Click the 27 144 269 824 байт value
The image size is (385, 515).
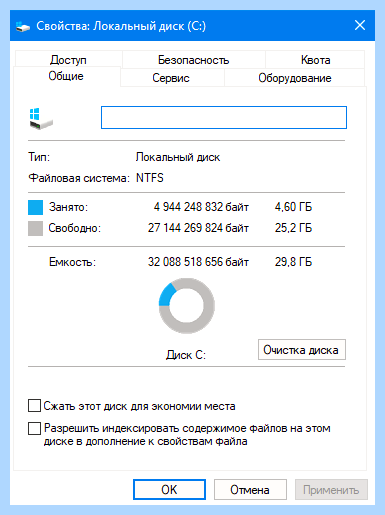198,228
